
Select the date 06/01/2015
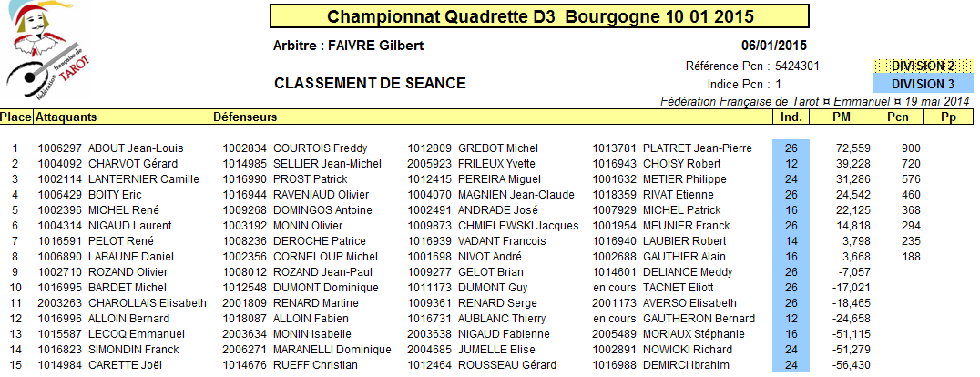(x=774, y=46)
